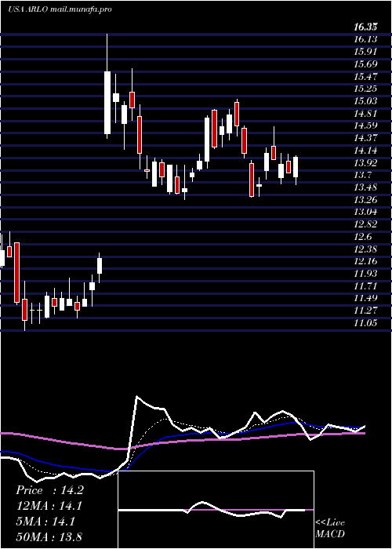Click the 14.59 price axis label
The height and width of the screenshot is (549, 392).
point(366,125)
